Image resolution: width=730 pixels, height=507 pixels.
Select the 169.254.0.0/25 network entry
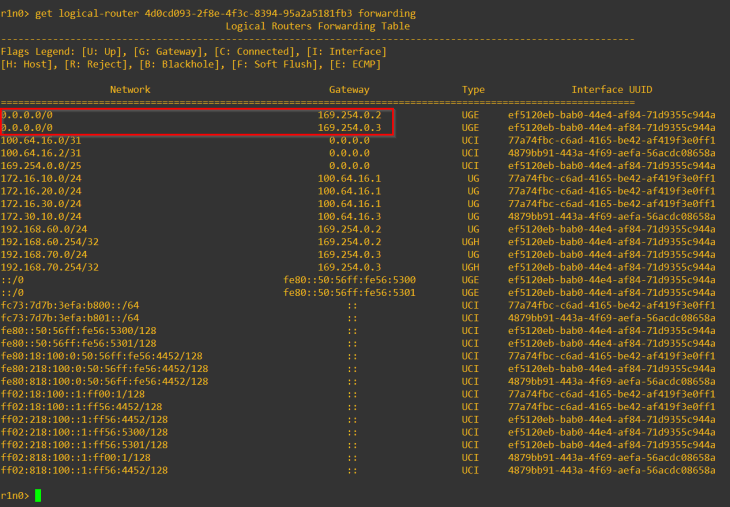click(42, 166)
